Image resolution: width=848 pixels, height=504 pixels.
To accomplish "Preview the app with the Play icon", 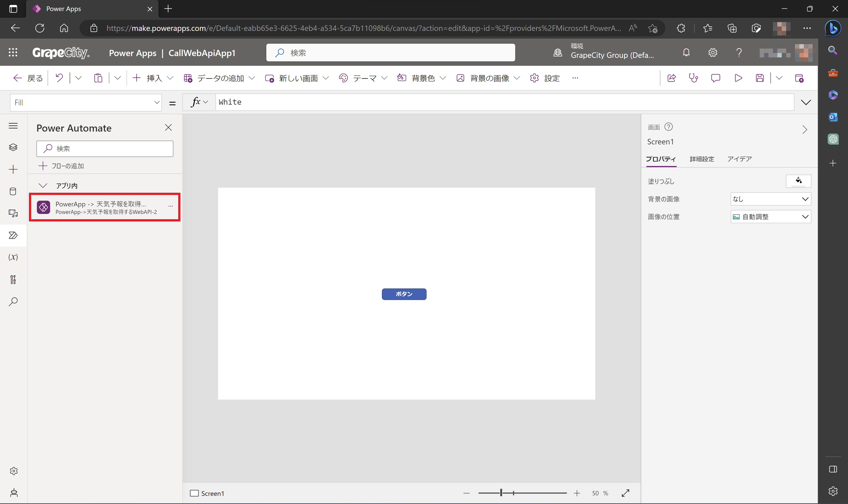I will pyautogui.click(x=738, y=78).
